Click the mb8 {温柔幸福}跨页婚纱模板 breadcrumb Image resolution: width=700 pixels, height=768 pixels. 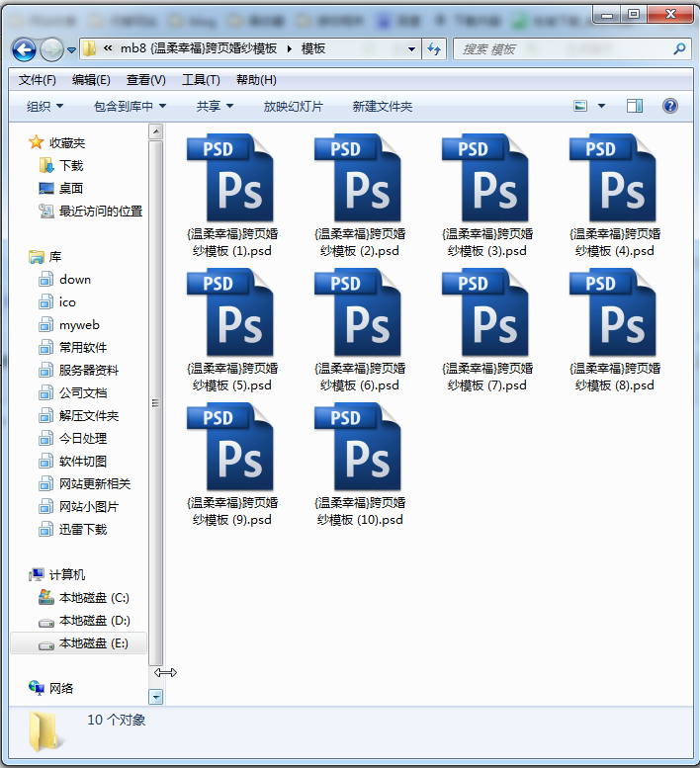pos(199,49)
